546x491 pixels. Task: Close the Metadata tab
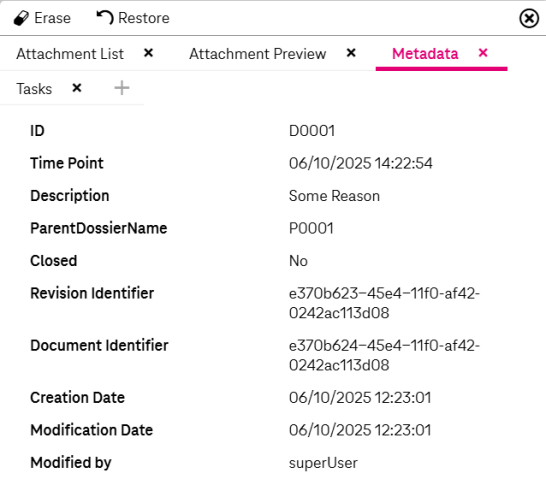483,53
